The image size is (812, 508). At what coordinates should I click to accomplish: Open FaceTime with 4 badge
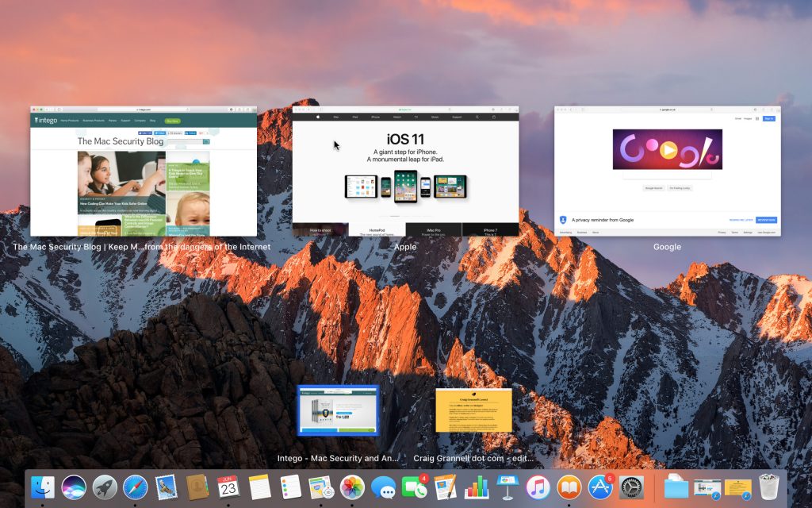414,487
